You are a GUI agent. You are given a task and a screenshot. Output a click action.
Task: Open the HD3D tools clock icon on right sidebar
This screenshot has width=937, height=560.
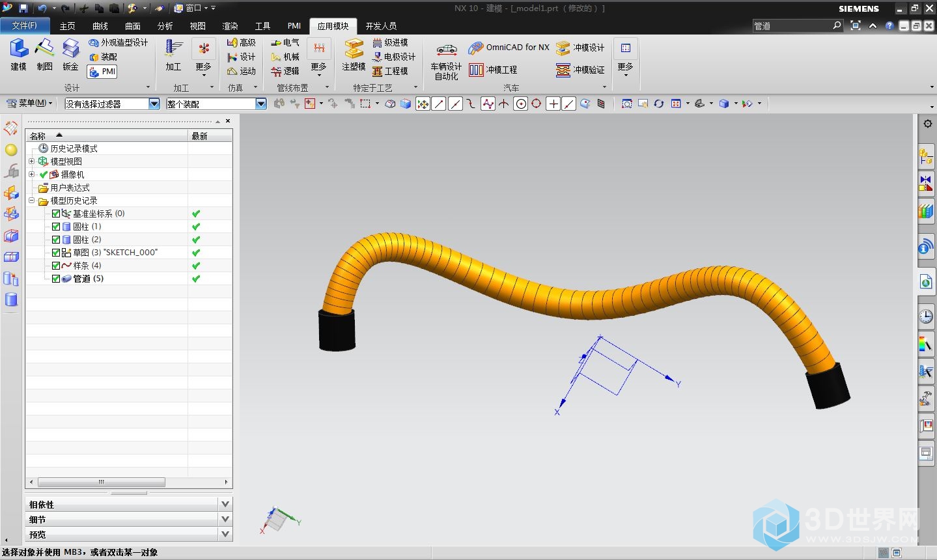pos(925,316)
